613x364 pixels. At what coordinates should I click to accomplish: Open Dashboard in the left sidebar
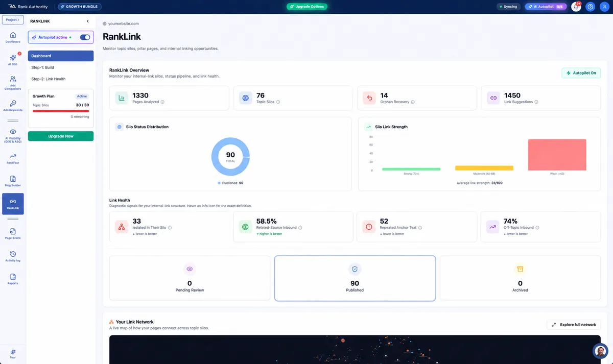pyautogui.click(x=13, y=37)
